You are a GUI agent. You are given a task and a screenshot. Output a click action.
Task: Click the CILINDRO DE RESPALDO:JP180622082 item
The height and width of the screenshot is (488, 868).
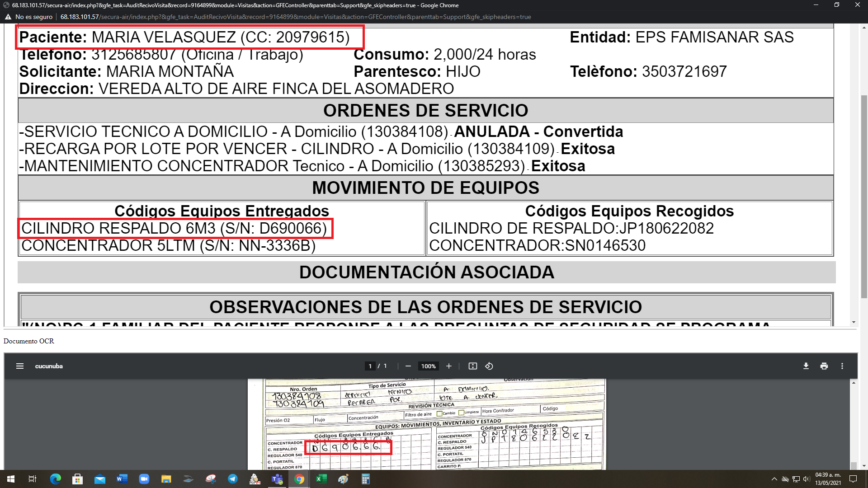[571, 228]
